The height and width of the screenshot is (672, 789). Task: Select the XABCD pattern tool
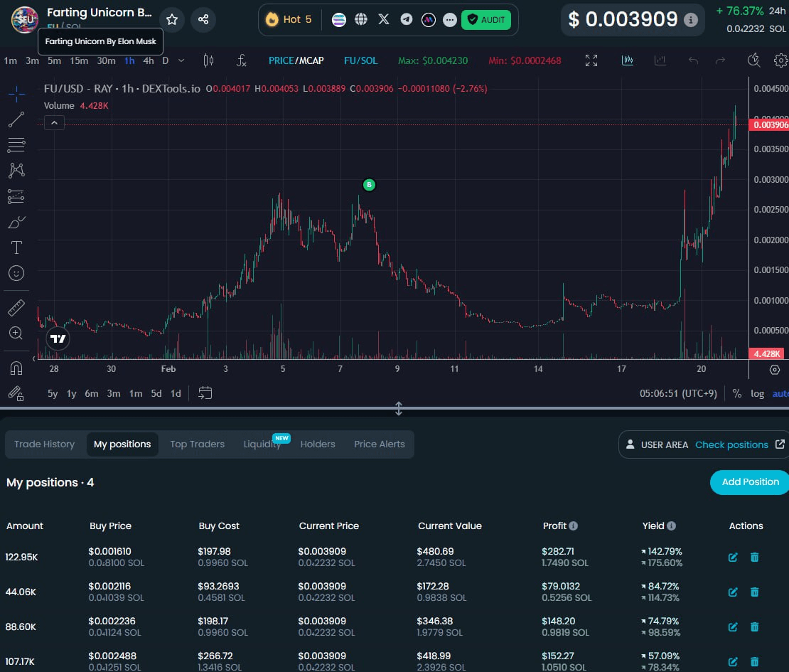[x=16, y=171]
